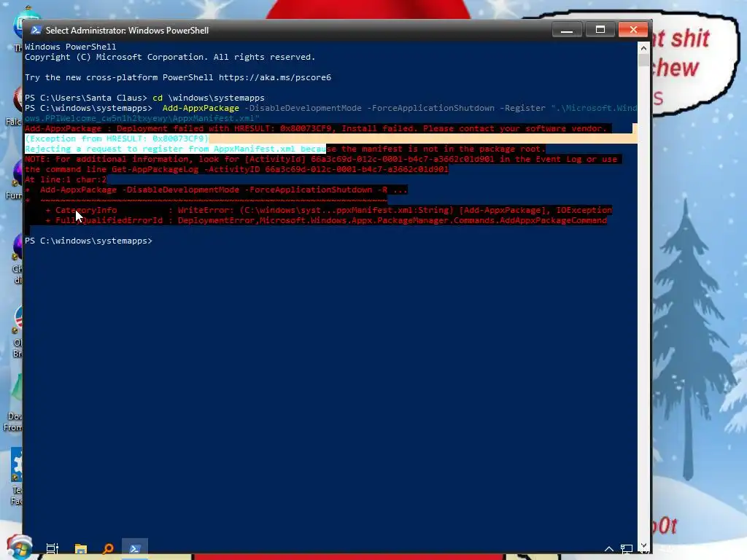
Task: Click highlighted '(Exception from HRESULT: 0x80073CF9)' line
Action: coord(117,139)
